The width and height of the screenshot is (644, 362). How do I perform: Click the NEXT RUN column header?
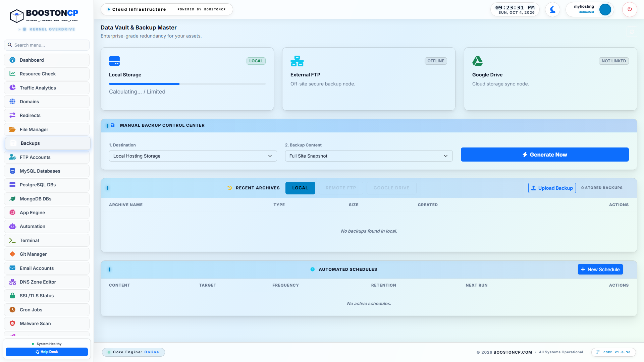(477, 285)
